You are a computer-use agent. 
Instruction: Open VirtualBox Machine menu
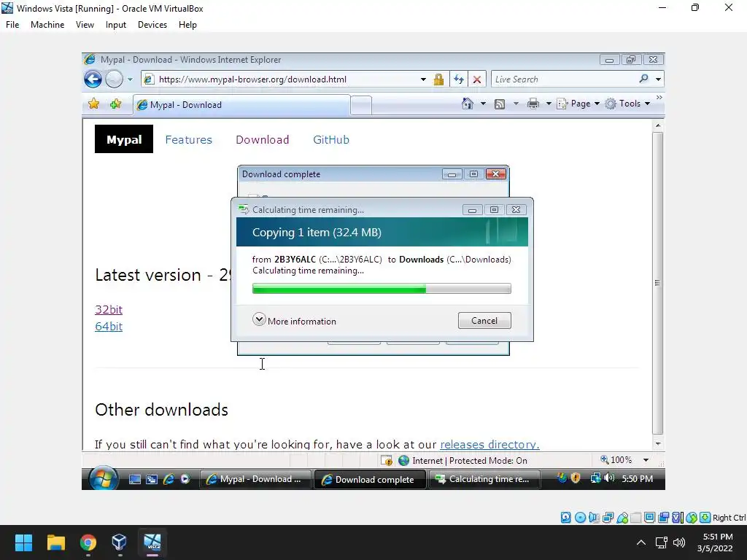click(x=47, y=25)
